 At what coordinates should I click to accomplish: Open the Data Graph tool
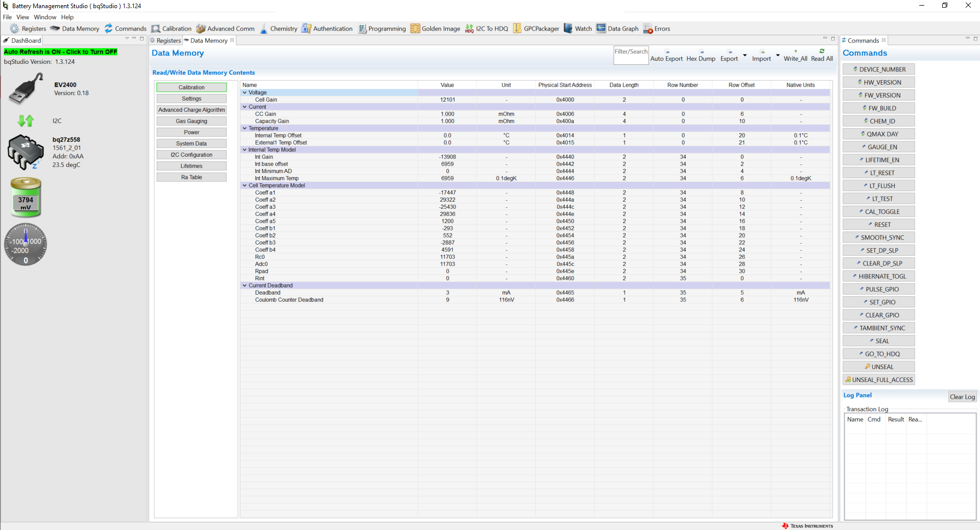[x=617, y=29]
